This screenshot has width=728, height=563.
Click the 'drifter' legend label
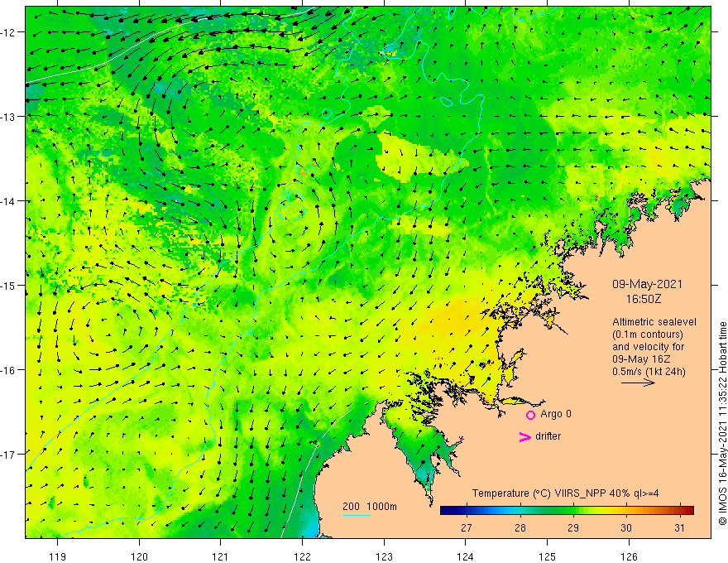coord(548,436)
